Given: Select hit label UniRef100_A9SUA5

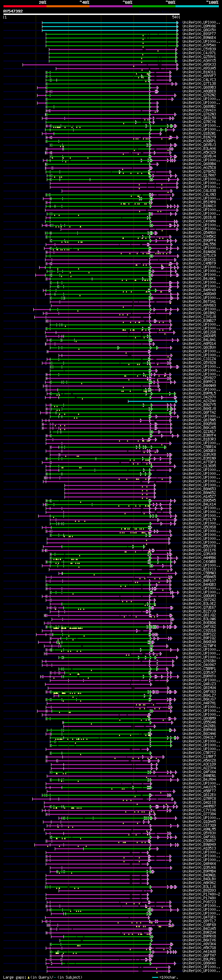Looking at the screenshot, I should (x=199, y=68).
